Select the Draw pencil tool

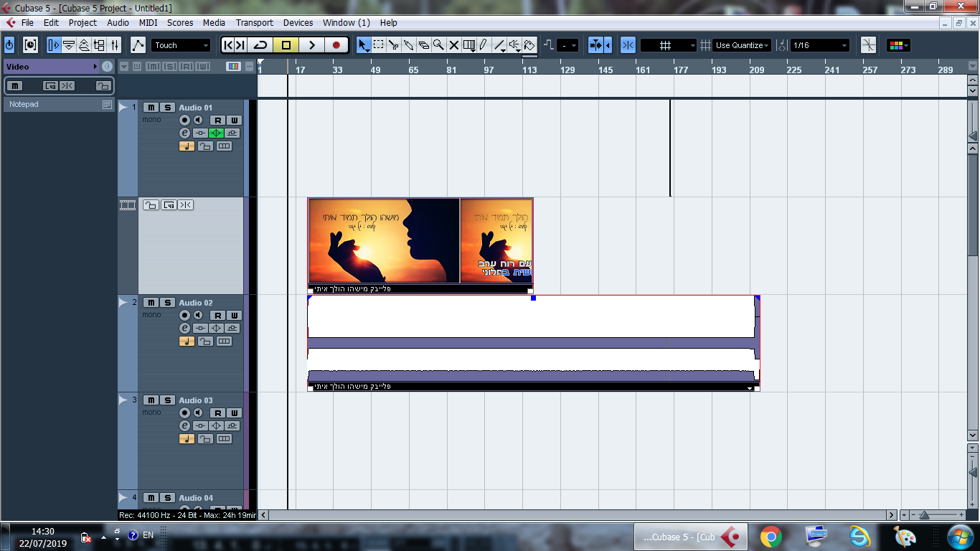point(484,45)
